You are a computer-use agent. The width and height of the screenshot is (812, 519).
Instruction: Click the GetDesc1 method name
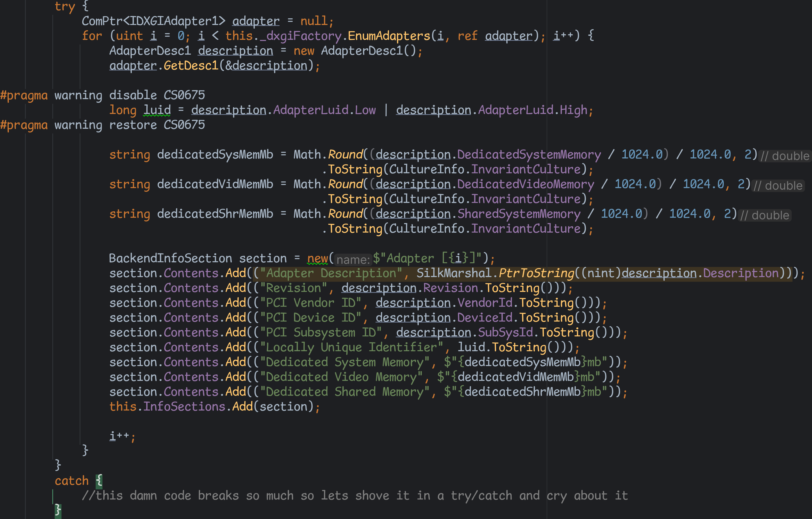pos(191,65)
